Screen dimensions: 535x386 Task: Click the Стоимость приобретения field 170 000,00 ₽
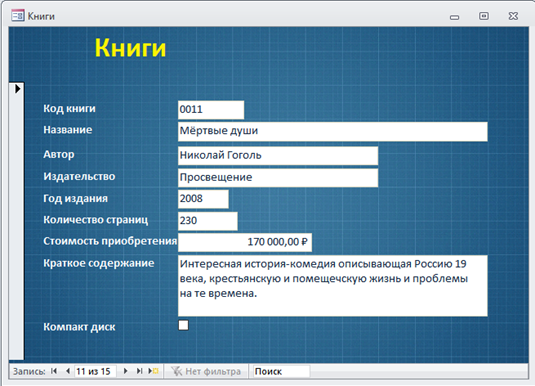[245, 242]
